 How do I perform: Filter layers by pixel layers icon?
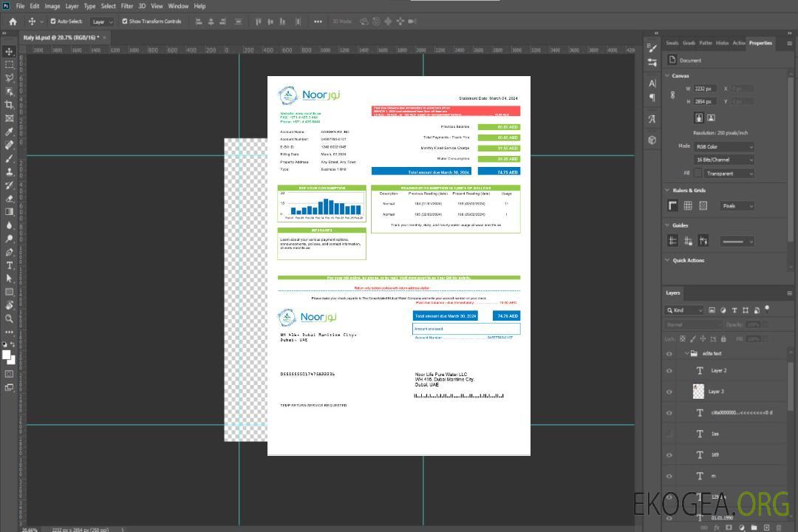[x=712, y=310]
